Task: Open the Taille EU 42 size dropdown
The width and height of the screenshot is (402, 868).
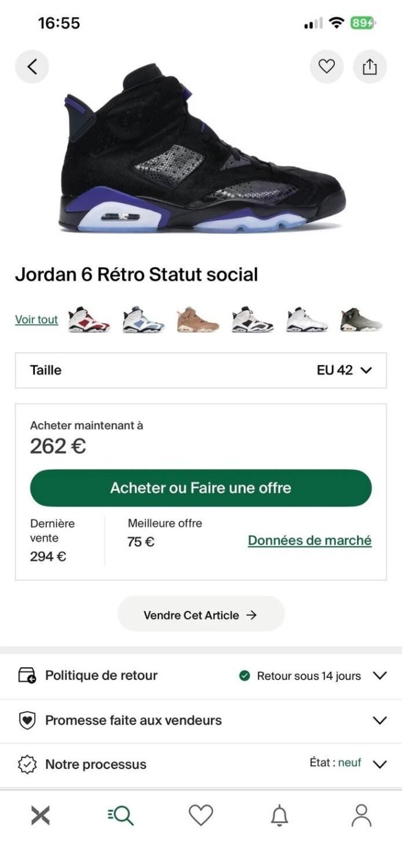Action: 201,371
